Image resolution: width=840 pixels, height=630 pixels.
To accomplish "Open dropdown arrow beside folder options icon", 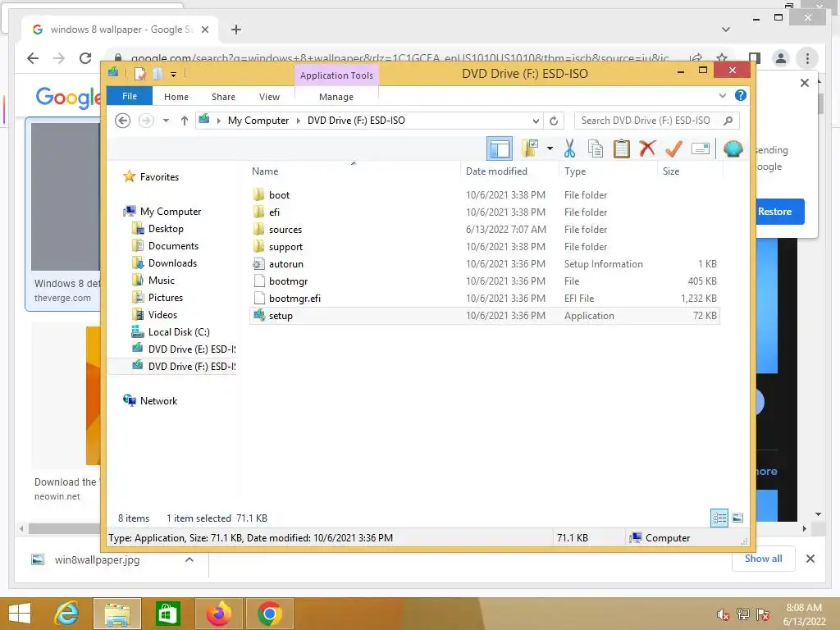I will (x=550, y=148).
